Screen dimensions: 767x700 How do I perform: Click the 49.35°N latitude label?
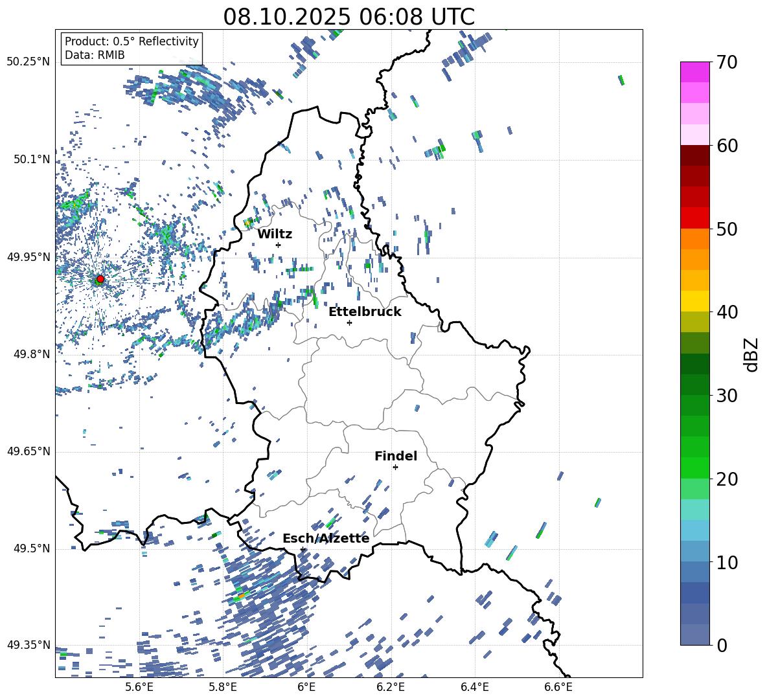29,645
